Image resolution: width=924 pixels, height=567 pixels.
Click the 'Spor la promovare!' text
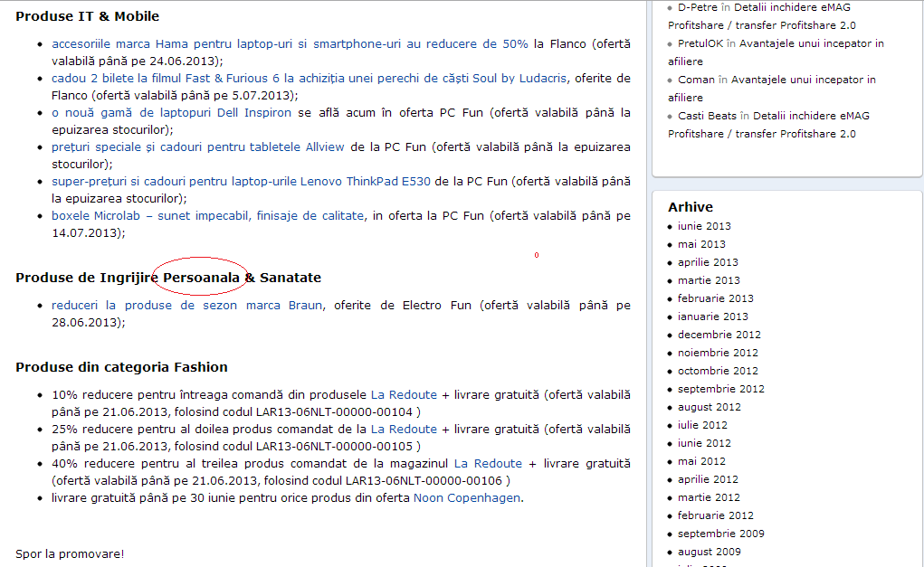point(70,554)
